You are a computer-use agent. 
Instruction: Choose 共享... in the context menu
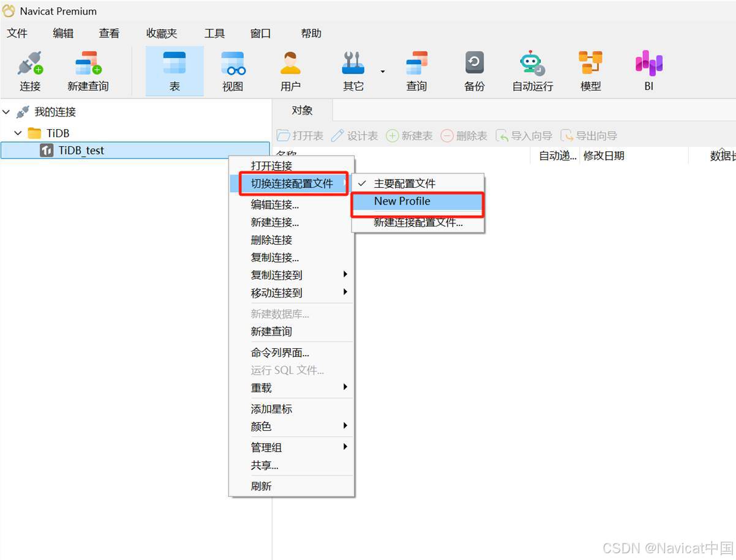click(x=291, y=465)
